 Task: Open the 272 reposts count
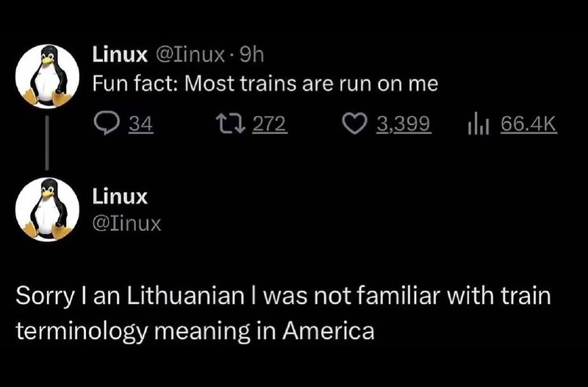270,124
